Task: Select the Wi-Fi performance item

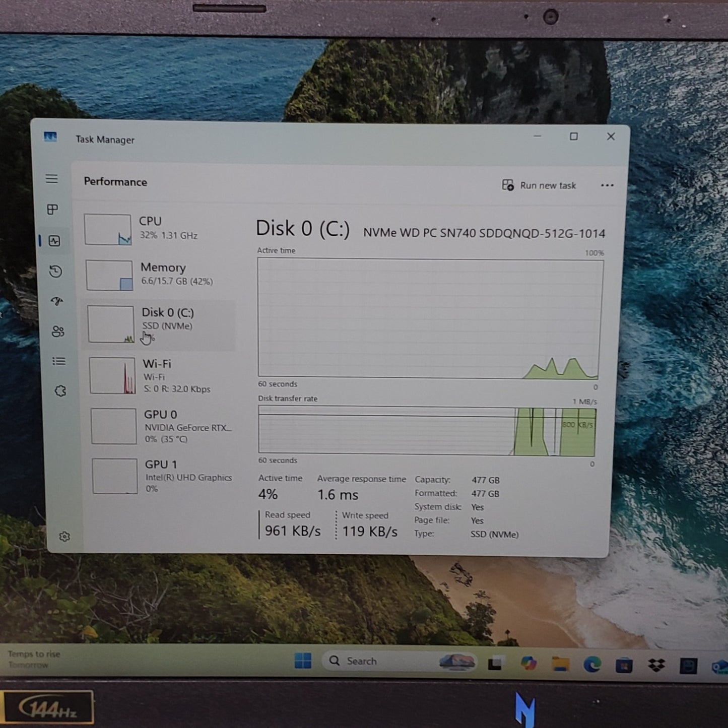Action: coord(160,376)
